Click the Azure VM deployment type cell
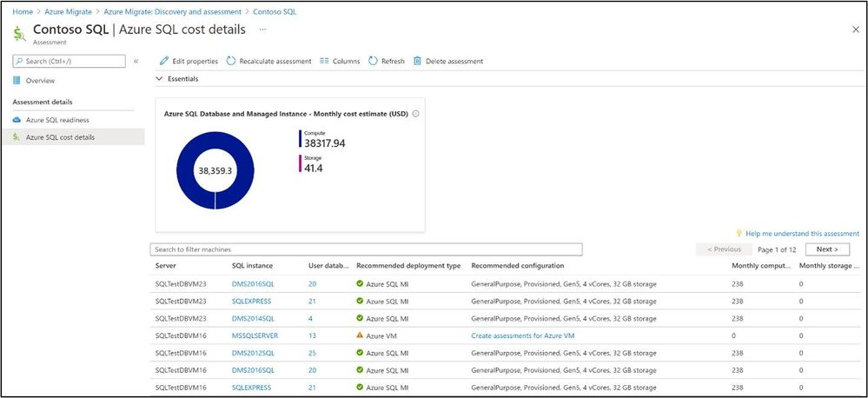Screen dimensions: 868x398 coord(376,335)
